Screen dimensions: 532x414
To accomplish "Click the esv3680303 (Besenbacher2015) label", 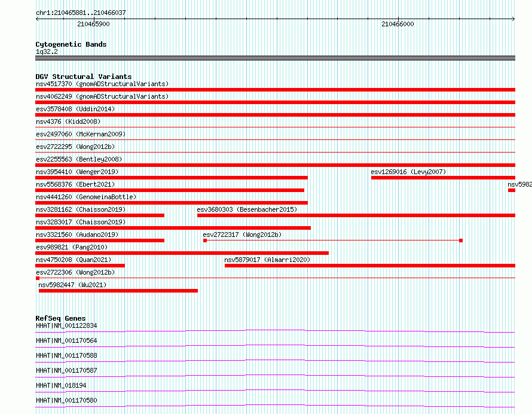I will 247,209.
